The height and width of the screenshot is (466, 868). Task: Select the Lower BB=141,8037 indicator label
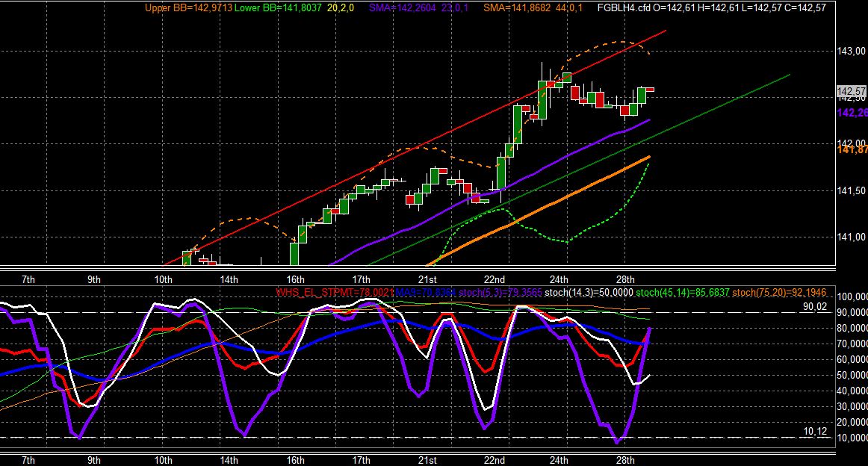[278, 7]
